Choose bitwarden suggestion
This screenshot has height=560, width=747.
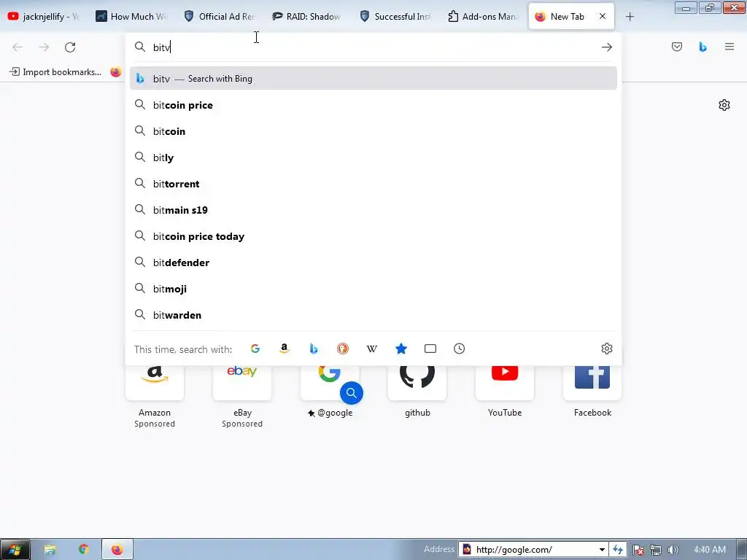tap(373, 315)
